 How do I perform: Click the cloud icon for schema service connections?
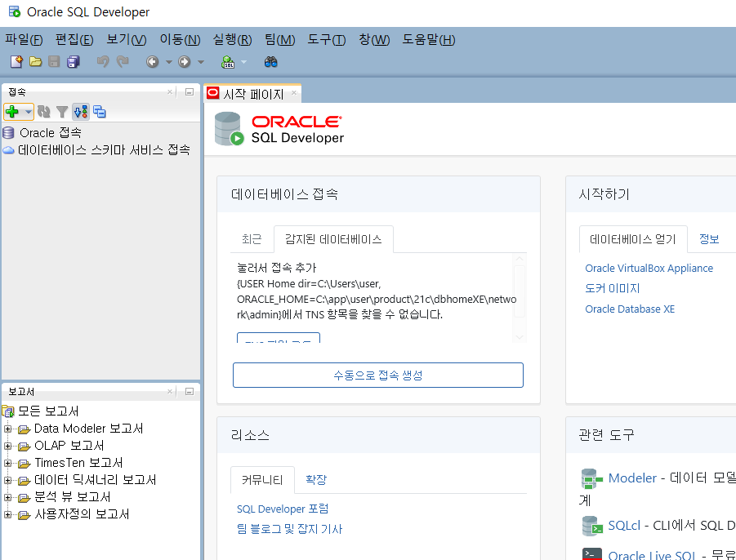click(x=8, y=150)
